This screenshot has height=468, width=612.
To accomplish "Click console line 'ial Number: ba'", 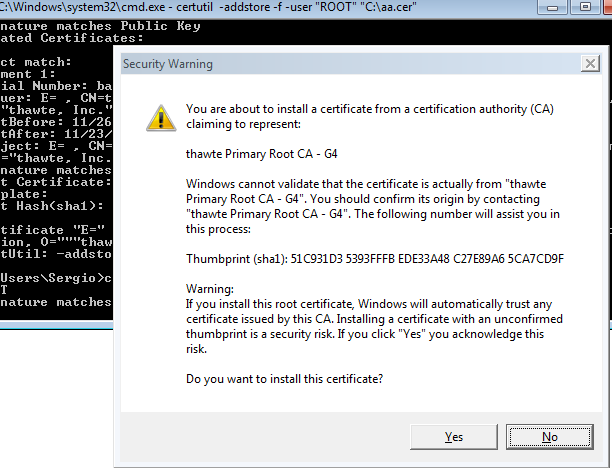I will pyautogui.click(x=56, y=86).
